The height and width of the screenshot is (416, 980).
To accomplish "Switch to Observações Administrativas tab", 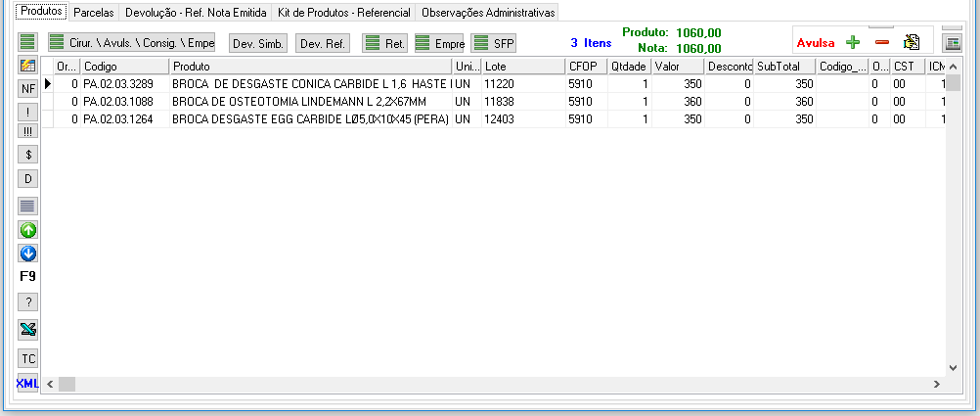I will click(488, 13).
